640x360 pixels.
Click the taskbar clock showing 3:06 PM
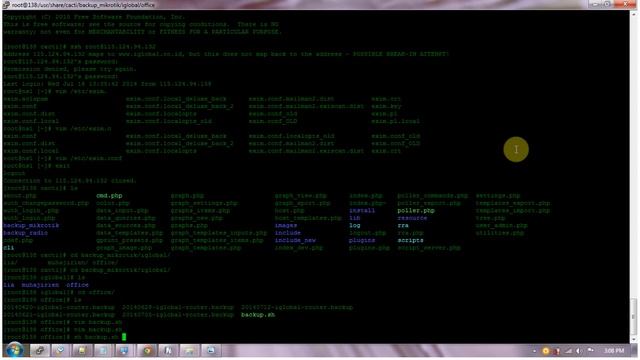pyautogui.click(x=614, y=351)
